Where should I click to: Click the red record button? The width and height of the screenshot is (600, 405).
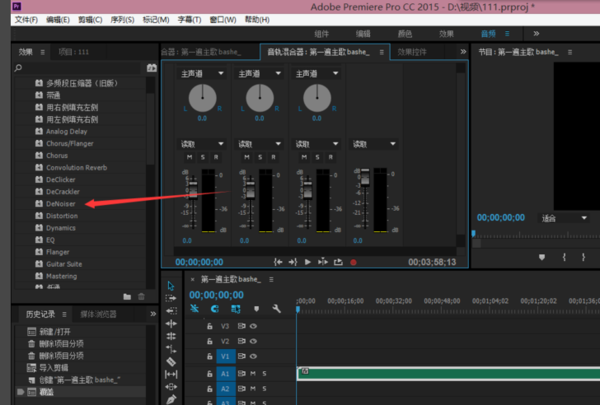click(353, 262)
